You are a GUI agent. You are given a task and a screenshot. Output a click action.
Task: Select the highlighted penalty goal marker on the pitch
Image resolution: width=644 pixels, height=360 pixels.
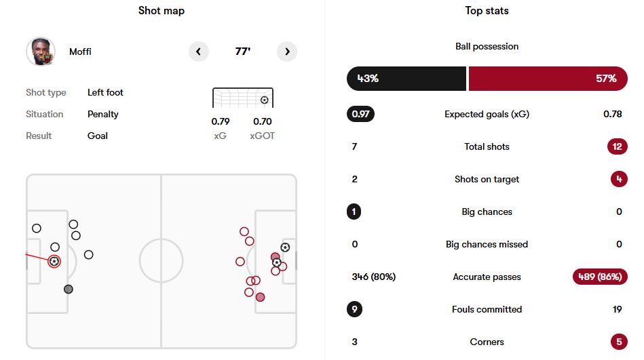click(x=54, y=261)
